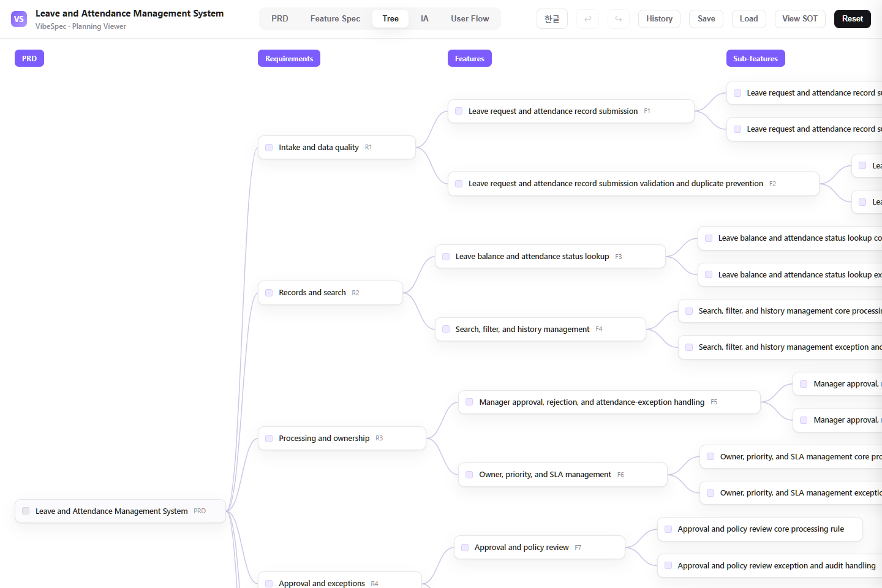This screenshot has height=588, width=882.
Task: Select the root Leave and Attendance Management System node
Action: click(x=121, y=511)
